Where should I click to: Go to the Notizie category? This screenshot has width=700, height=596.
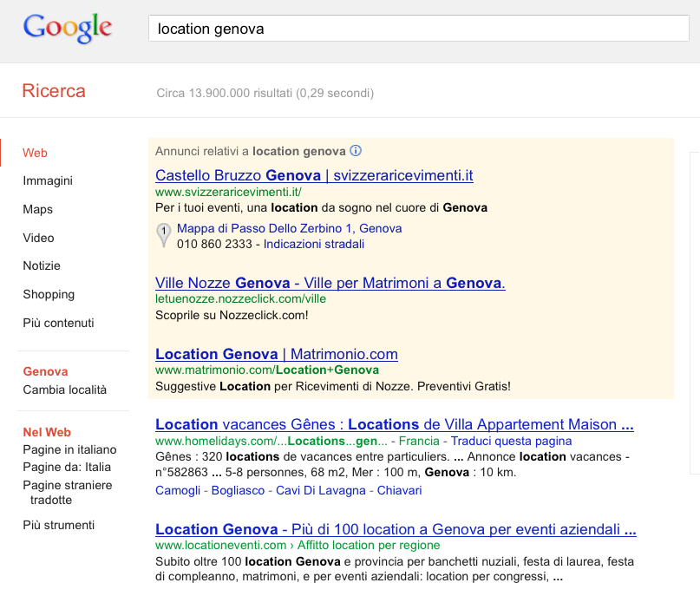[42, 265]
